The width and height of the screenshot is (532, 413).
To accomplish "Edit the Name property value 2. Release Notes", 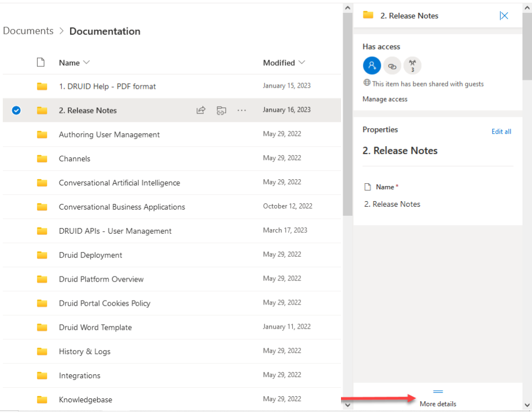I will [x=392, y=205].
